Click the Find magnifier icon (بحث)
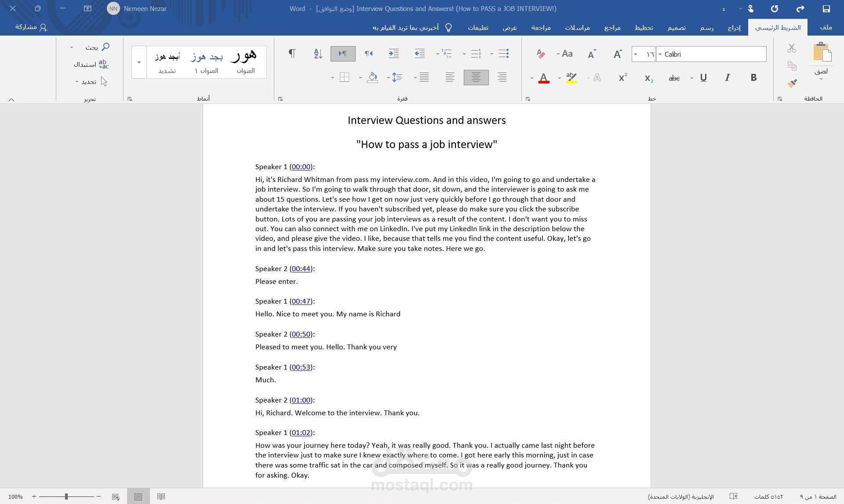Image resolution: width=844 pixels, height=504 pixels. [x=105, y=47]
